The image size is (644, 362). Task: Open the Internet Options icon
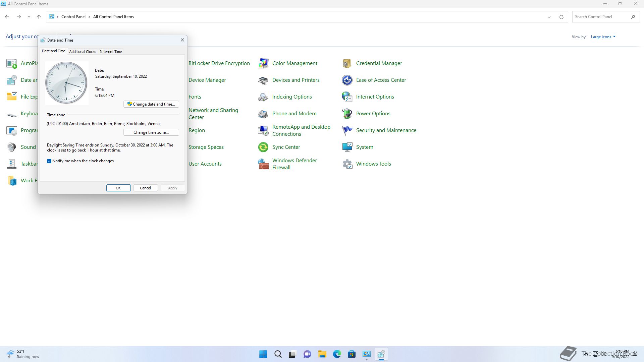pos(347,97)
